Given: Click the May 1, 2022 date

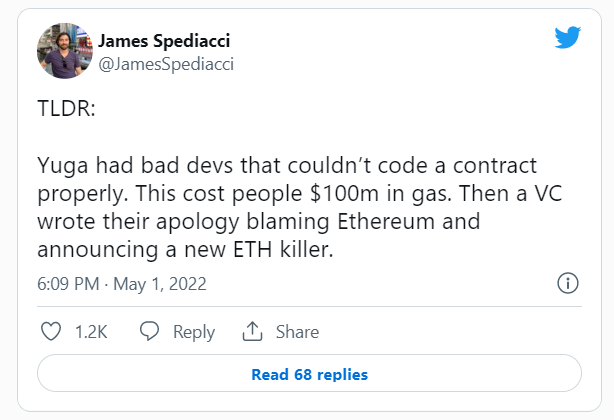Looking at the screenshot, I should [x=161, y=284].
